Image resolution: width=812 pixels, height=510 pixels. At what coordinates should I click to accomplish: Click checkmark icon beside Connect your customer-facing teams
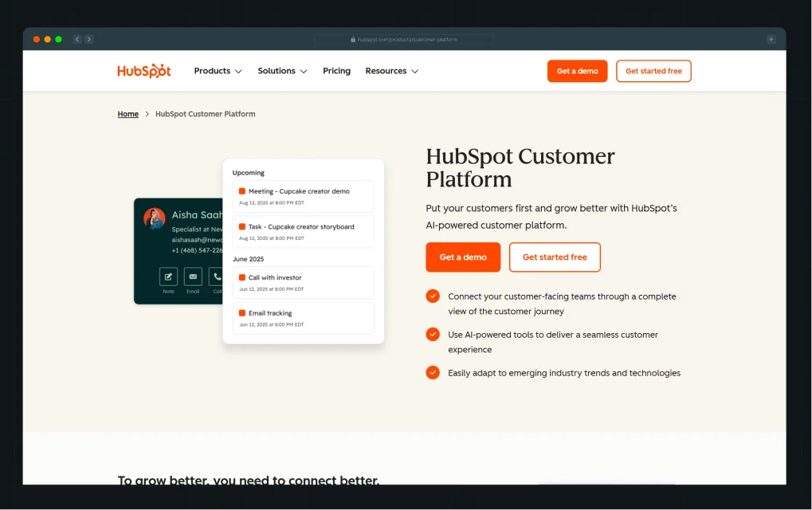pyautogui.click(x=433, y=296)
